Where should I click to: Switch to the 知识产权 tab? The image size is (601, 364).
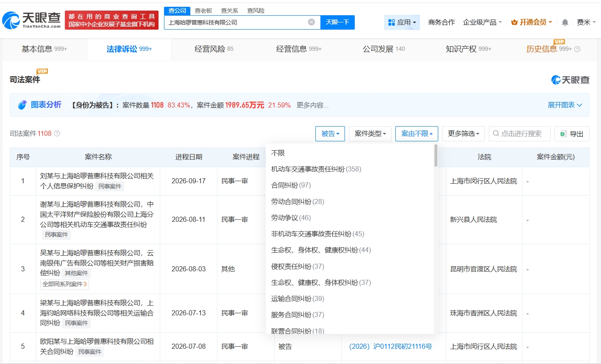pos(468,49)
